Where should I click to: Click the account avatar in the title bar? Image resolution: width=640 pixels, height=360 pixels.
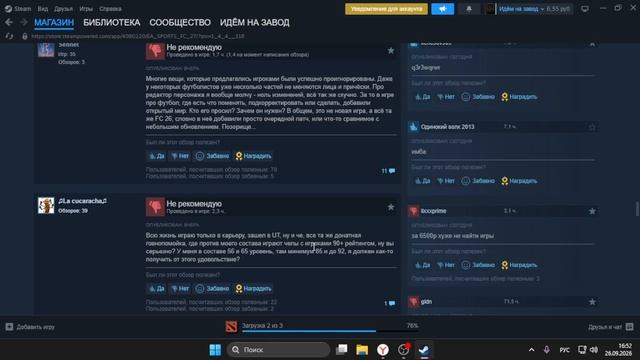pos(490,9)
